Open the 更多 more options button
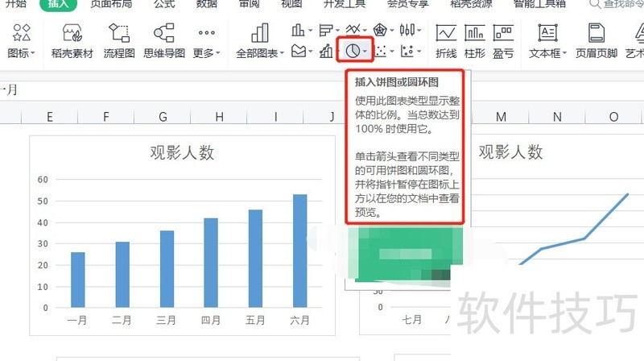644x361 pixels. click(207, 41)
